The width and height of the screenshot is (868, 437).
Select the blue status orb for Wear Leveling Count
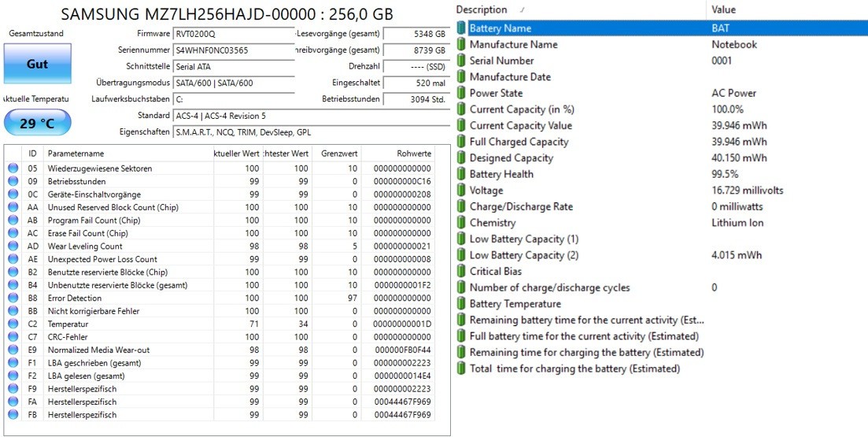click(x=13, y=246)
